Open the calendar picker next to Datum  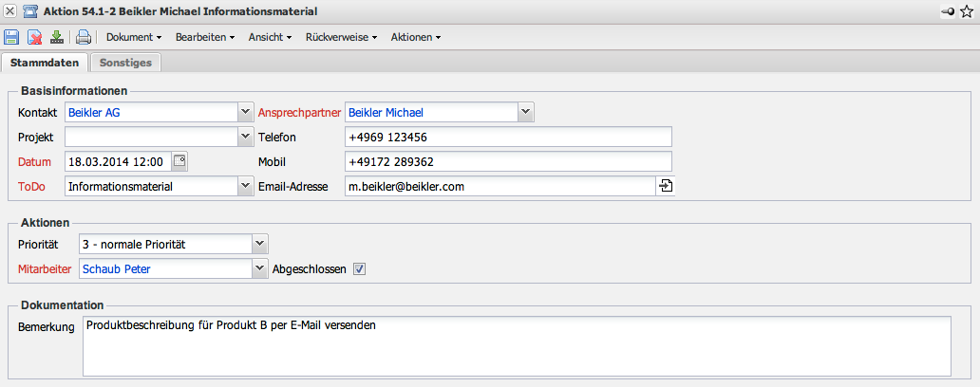179,161
